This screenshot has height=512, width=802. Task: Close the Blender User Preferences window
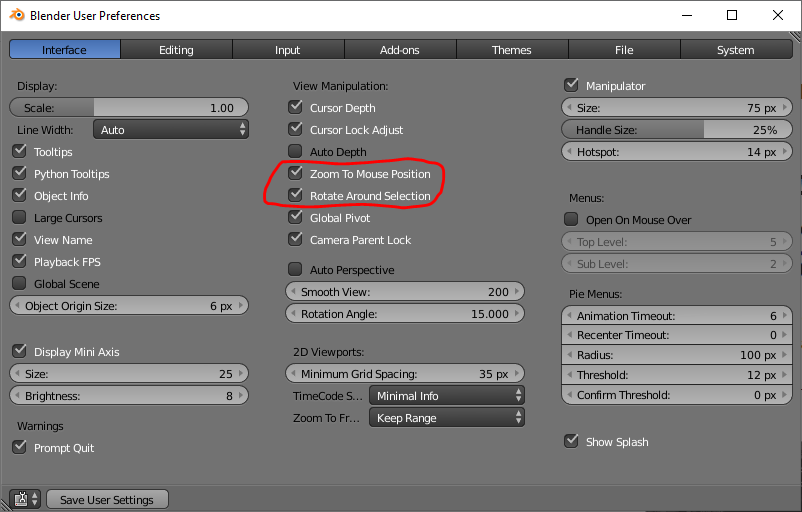777,15
